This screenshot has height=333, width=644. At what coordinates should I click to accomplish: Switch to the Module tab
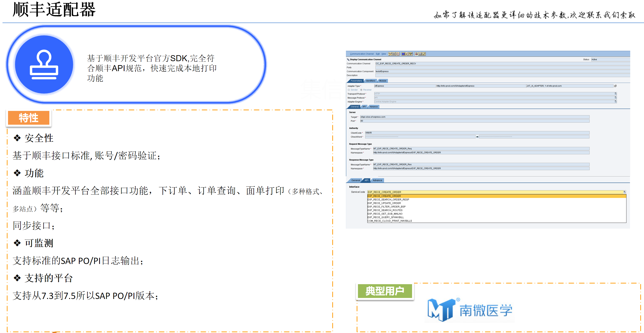382,81
